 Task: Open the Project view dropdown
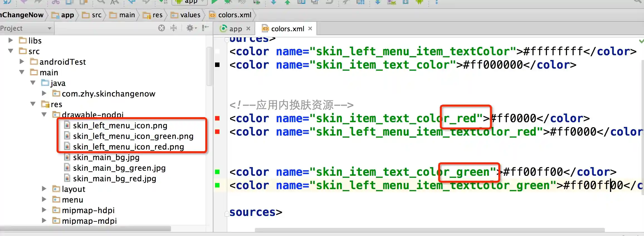pyautogui.click(x=26, y=28)
